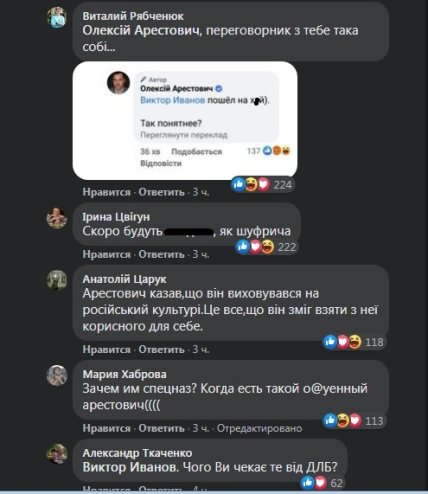View the 224 reactions on Рябченюк's comment

click(263, 184)
